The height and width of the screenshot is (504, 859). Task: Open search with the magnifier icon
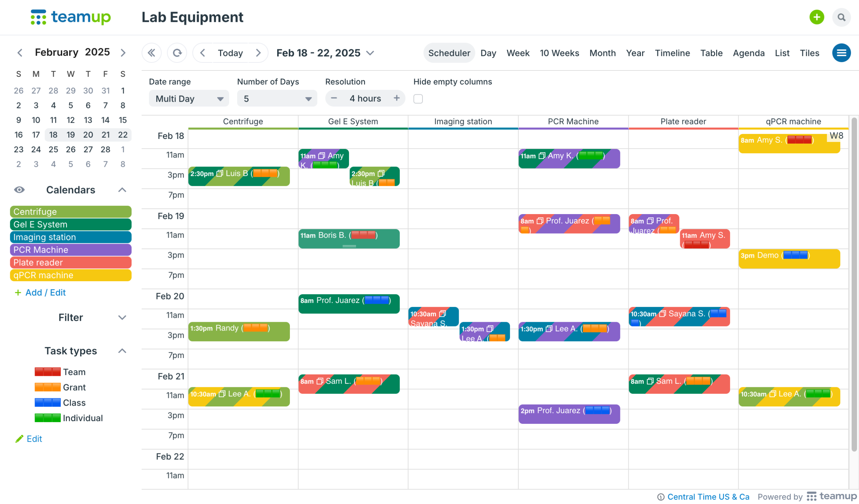pyautogui.click(x=841, y=17)
